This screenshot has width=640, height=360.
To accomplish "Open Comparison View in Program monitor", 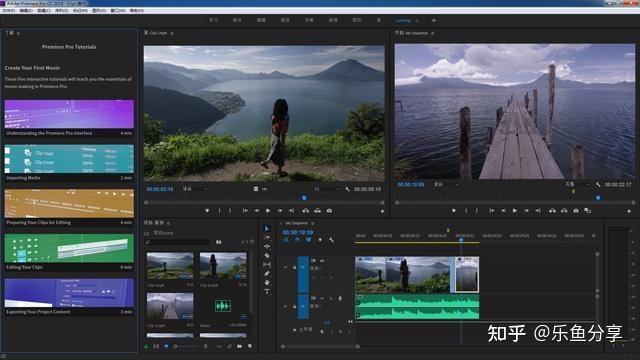I will pyautogui.click(x=587, y=211).
